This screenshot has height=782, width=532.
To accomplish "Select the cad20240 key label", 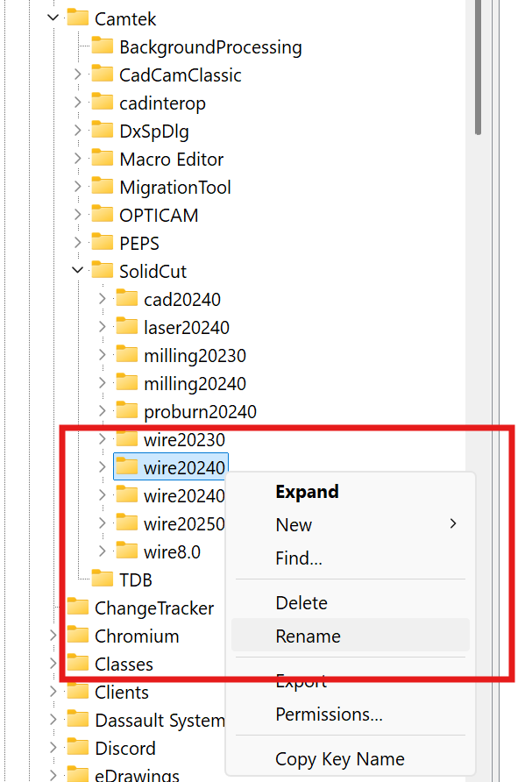I will point(182,300).
